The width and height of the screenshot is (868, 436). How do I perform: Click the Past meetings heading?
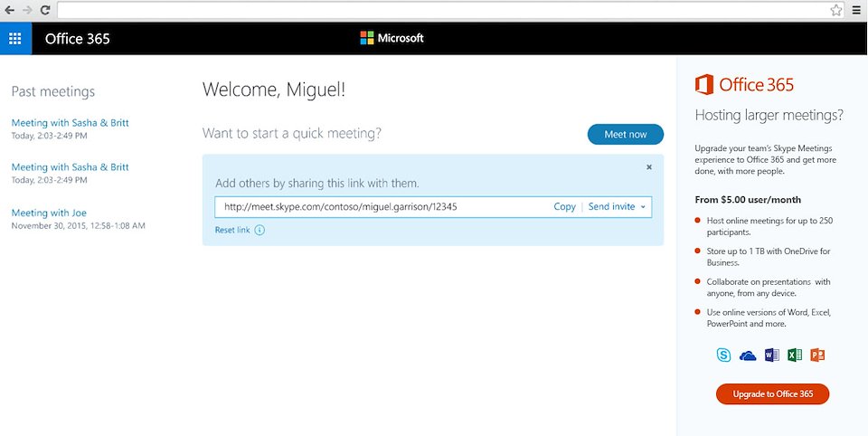tap(53, 91)
